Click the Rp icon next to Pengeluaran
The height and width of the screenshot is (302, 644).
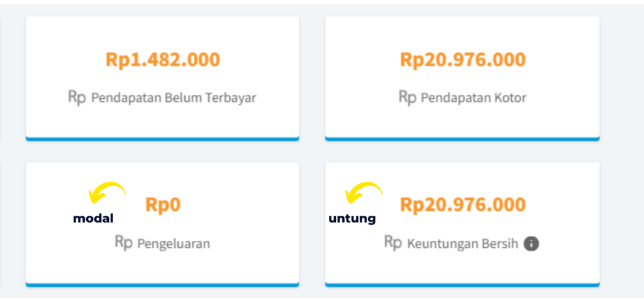pos(124,242)
